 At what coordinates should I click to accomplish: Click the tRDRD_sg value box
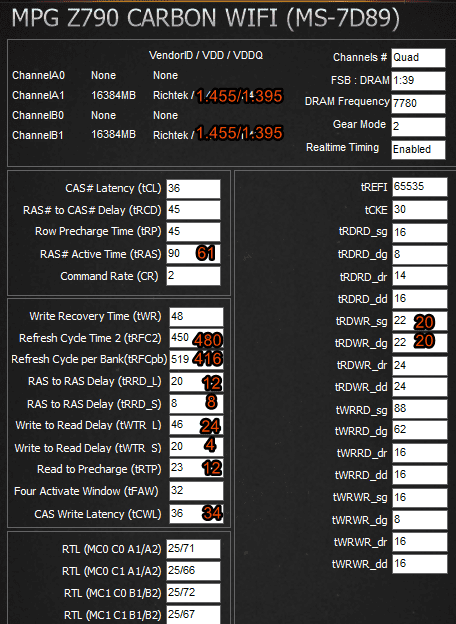[x=420, y=233]
